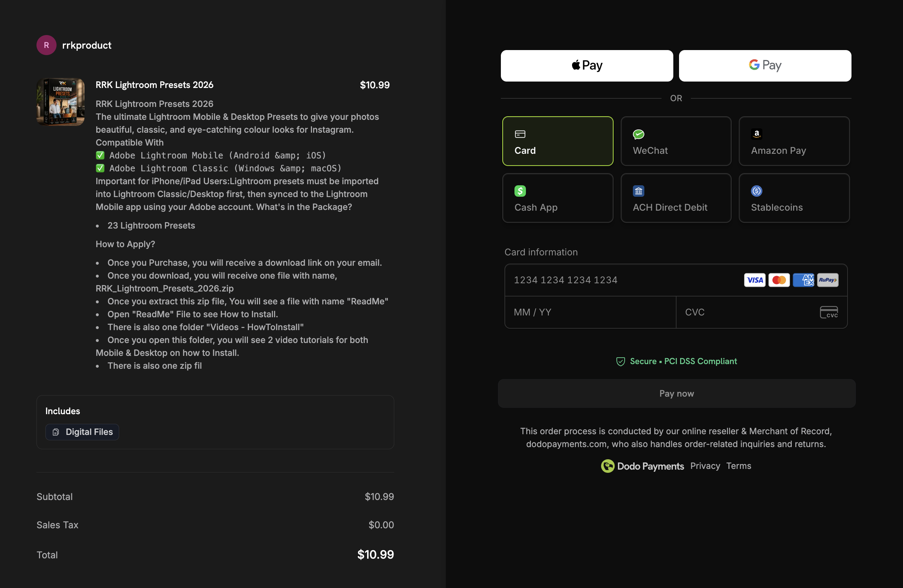Click the RRK Lightroom Presets 2026 title
This screenshot has width=903, height=588.
click(x=155, y=85)
